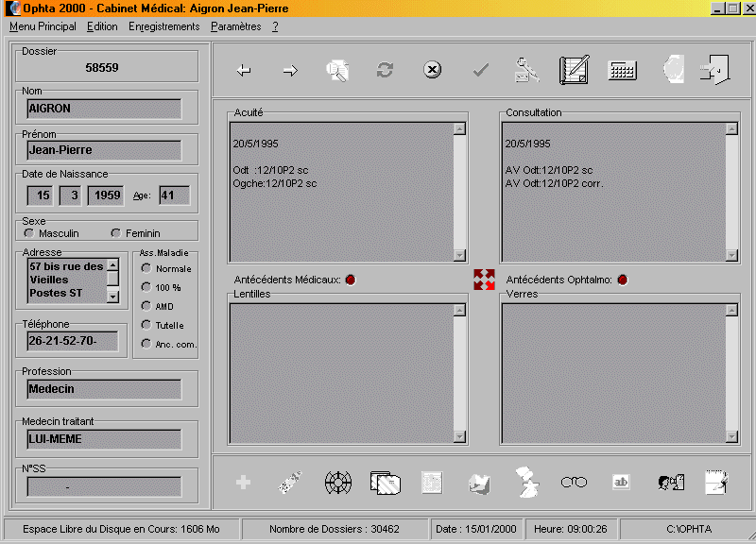
Task: Open the notepad with pencil icon
Action: (x=575, y=70)
